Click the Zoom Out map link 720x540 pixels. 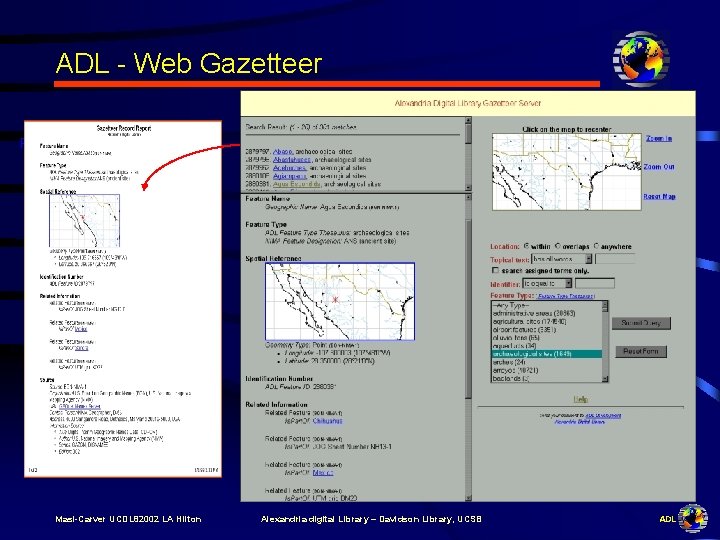click(659, 167)
